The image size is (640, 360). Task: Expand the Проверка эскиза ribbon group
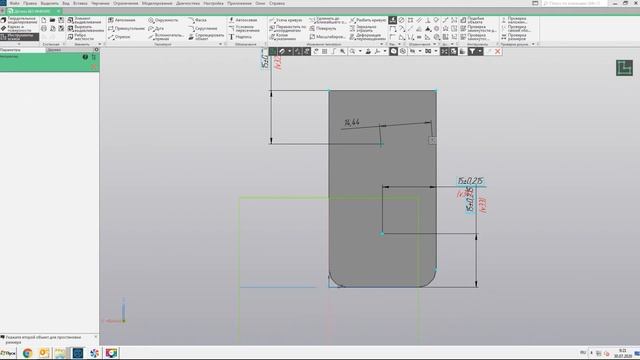[x=533, y=44]
